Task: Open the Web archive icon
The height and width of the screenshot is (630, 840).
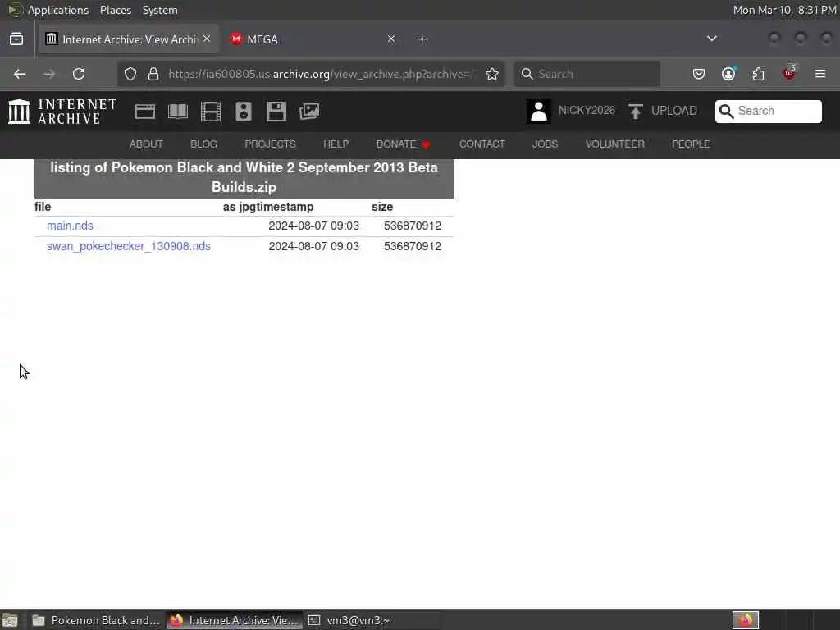Action: click(145, 112)
